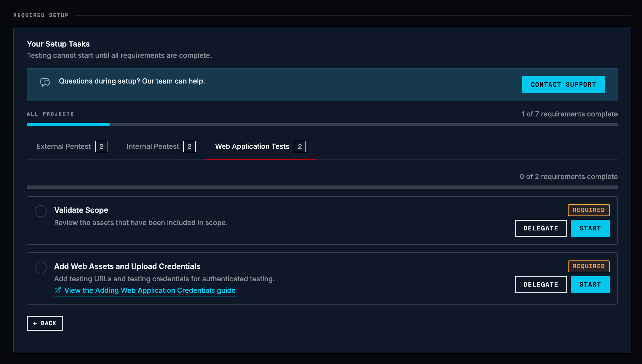Click the Required badge on Add Web Assets
This screenshot has width=642, height=364.
tap(589, 266)
